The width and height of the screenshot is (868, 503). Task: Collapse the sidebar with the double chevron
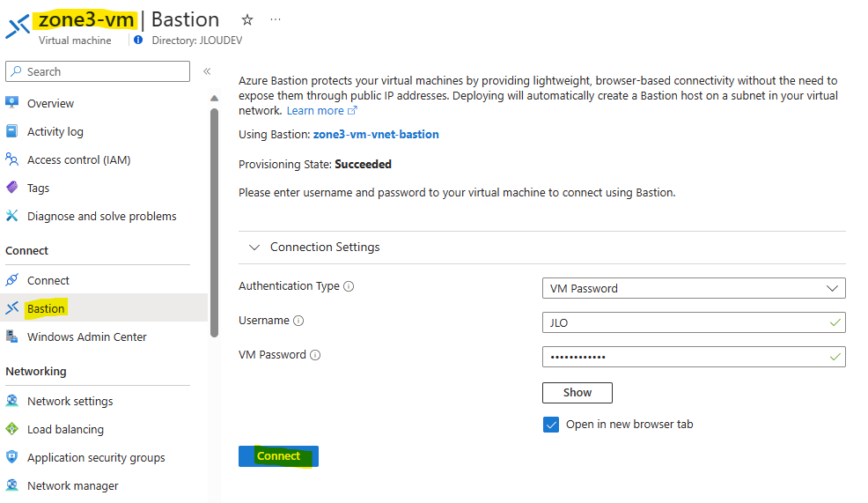(x=207, y=70)
